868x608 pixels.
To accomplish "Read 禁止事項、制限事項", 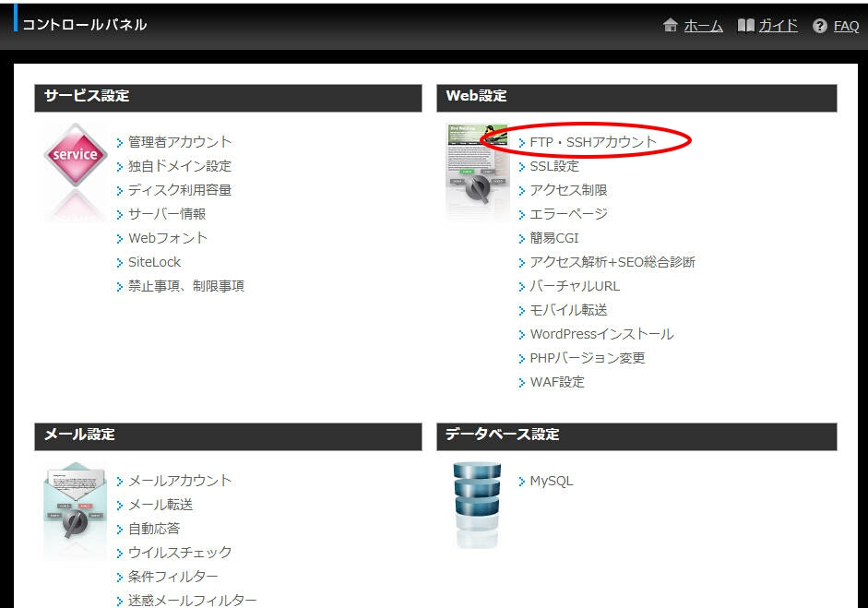I will pos(186,286).
